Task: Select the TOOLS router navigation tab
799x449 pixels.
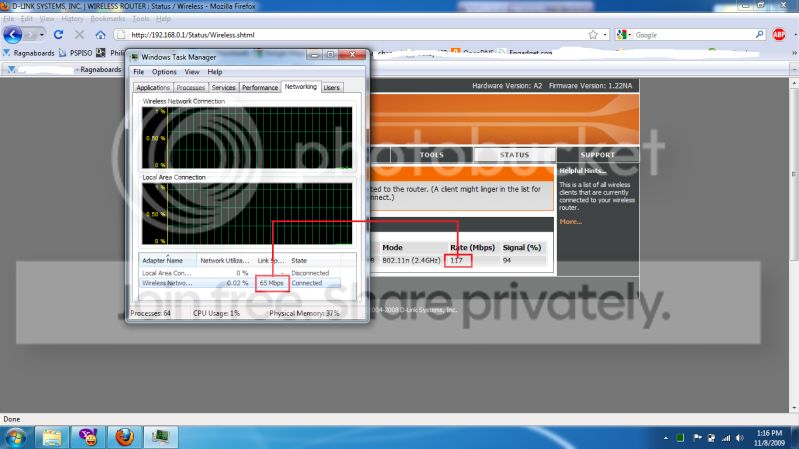Action: [x=432, y=154]
